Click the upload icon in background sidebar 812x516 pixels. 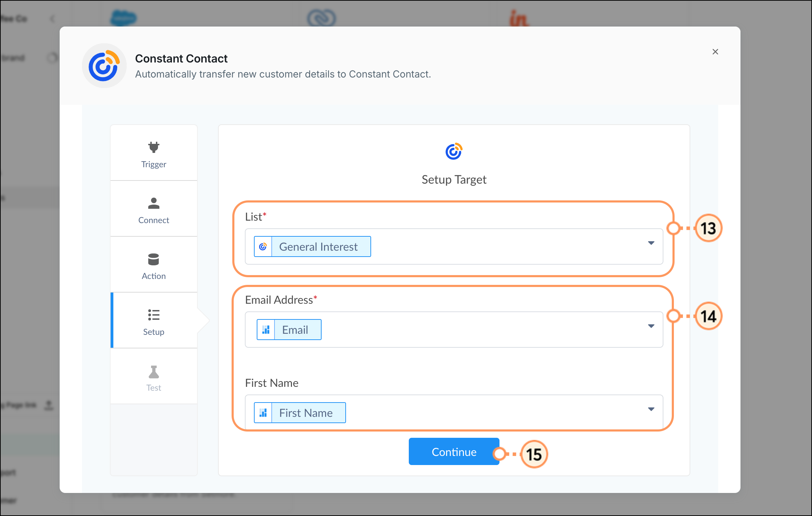[x=49, y=405]
